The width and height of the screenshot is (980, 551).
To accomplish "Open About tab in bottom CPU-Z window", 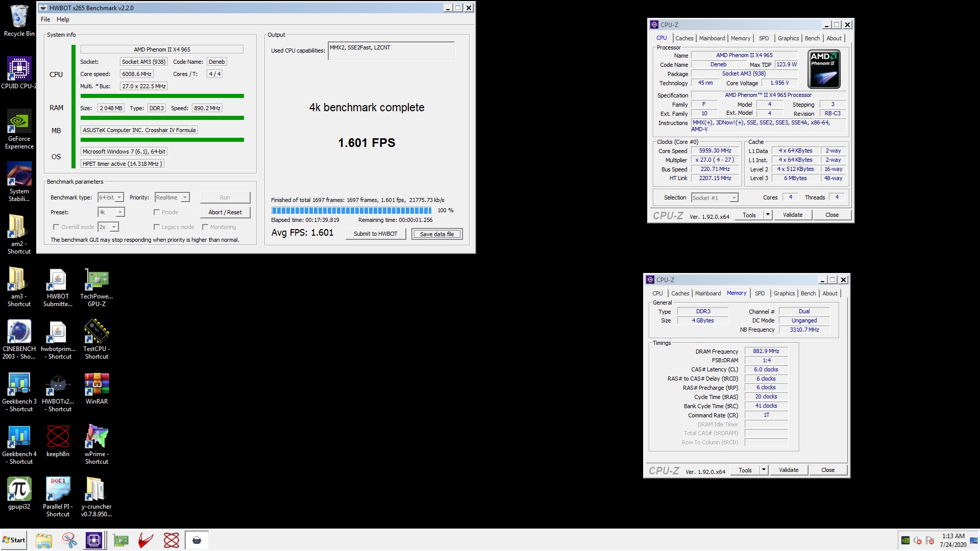I will [x=830, y=293].
